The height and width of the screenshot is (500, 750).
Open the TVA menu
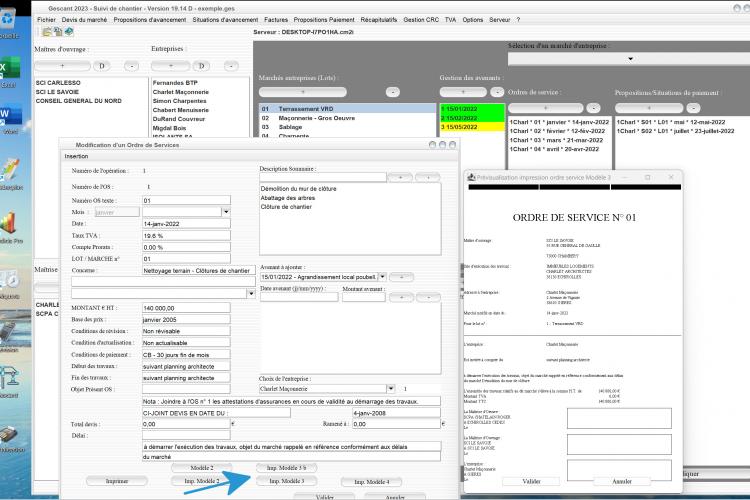tap(450, 20)
